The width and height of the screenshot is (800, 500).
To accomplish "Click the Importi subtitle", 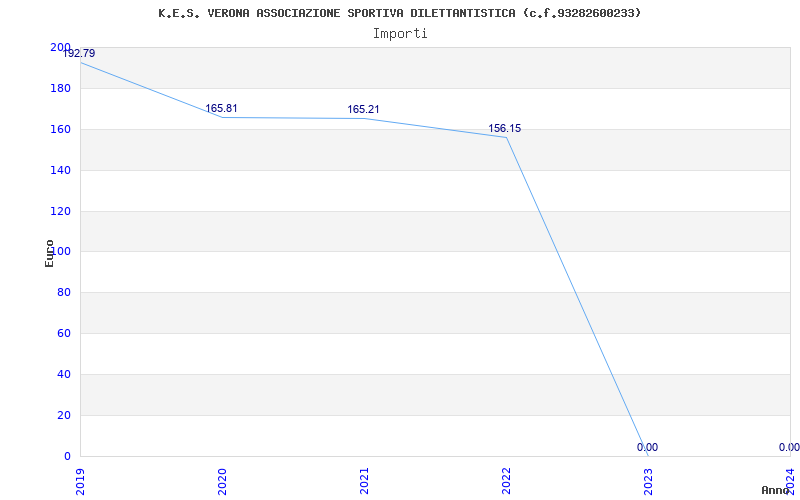I will pos(400,33).
